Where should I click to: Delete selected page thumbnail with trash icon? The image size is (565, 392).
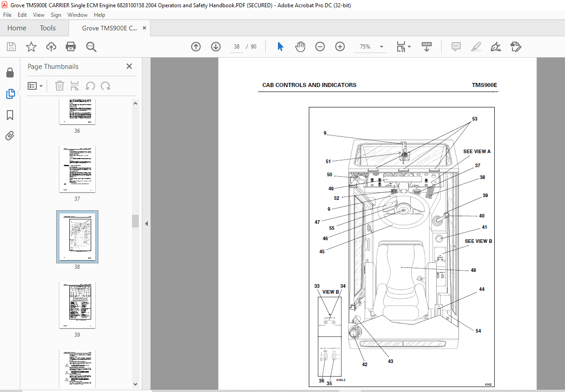60,86
